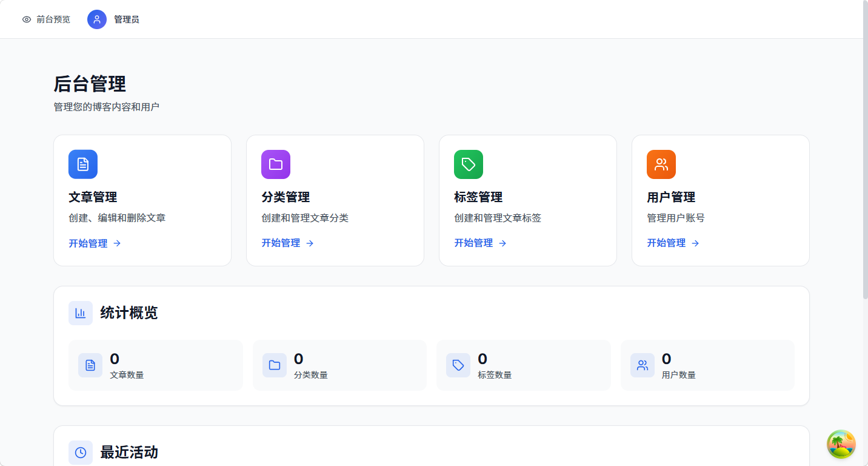The width and height of the screenshot is (868, 466).
Task: Click the 文章数量 statistic tile
Action: tap(156, 365)
